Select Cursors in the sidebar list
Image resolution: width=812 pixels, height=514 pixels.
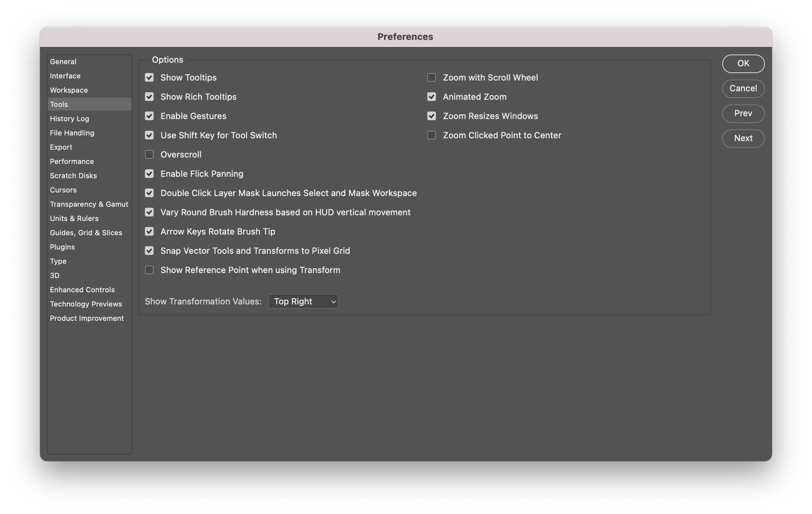63,190
